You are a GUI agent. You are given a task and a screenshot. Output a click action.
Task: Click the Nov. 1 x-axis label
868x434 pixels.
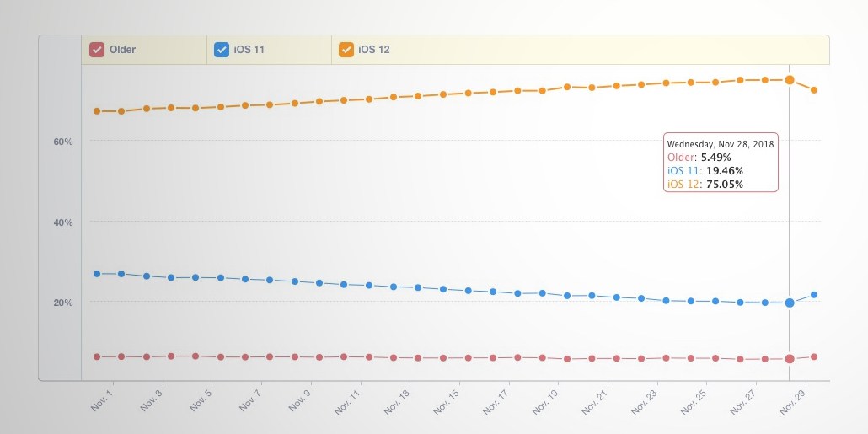point(103,399)
